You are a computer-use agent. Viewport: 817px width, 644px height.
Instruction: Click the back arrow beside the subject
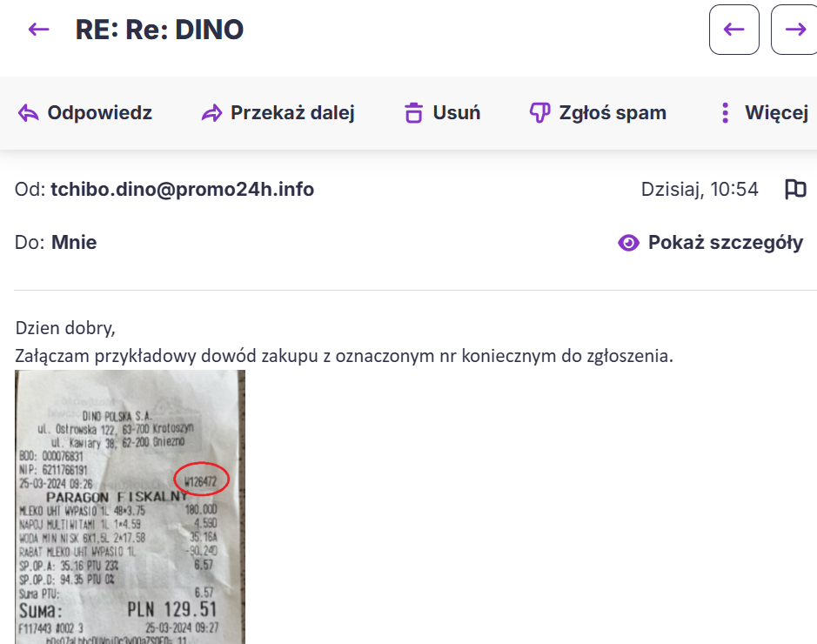(x=38, y=30)
